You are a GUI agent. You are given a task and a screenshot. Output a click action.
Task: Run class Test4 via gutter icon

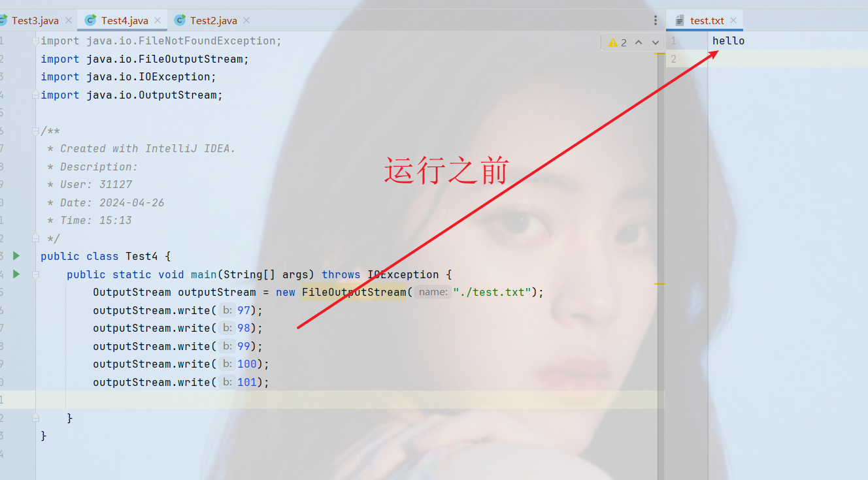click(16, 256)
